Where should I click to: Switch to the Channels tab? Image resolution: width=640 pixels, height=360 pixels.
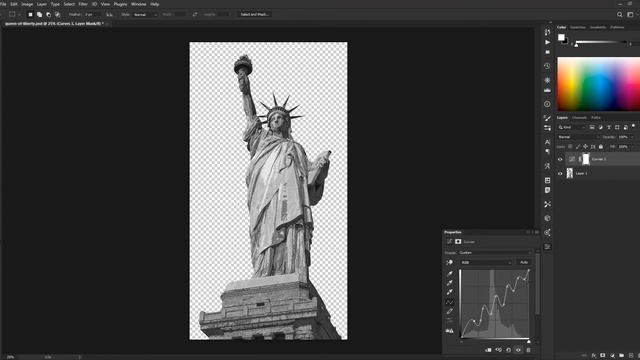click(579, 118)
